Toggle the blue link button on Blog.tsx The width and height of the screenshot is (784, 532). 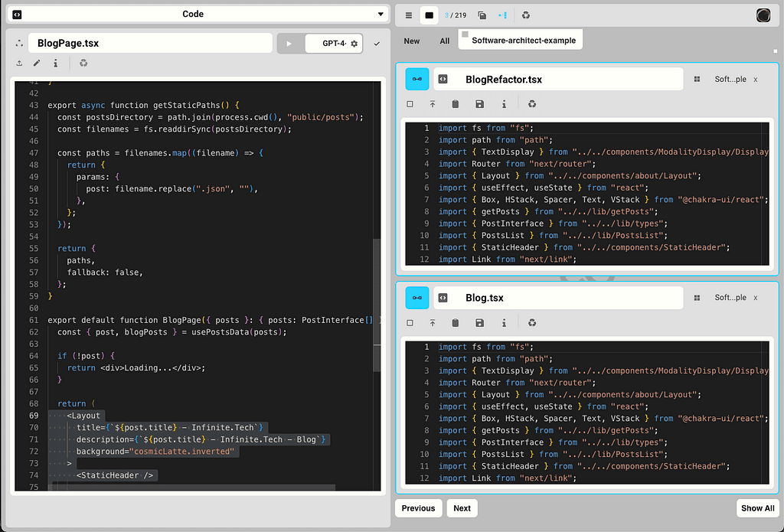click(x=417, y=298)
